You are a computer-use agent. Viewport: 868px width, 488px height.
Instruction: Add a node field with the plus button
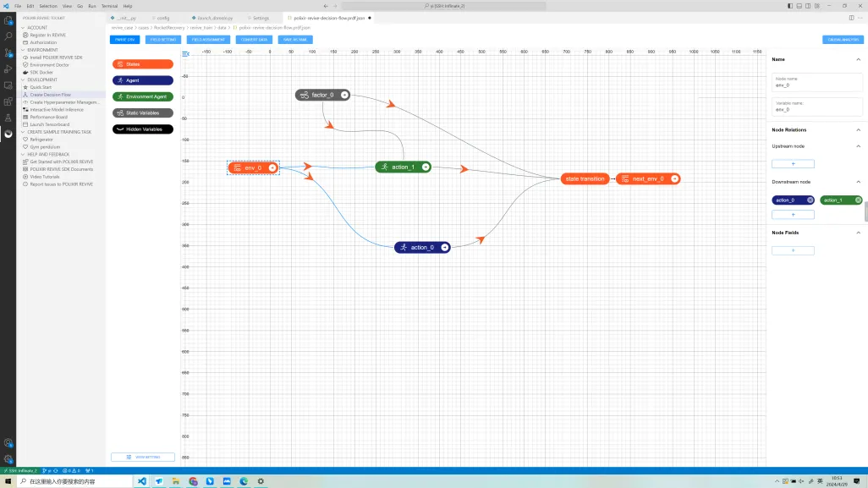(x=793, y=250)
